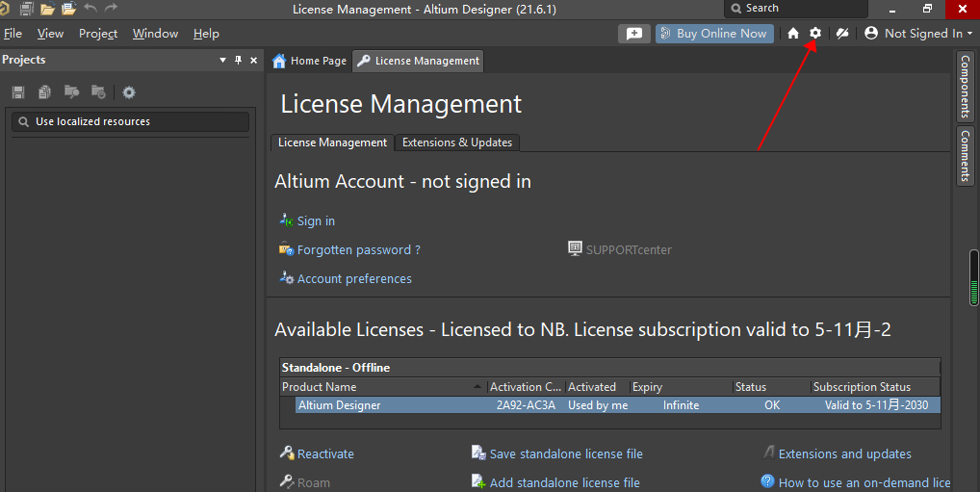
Task: Expand the Not Signed In account dropdown
Action: 917,33
